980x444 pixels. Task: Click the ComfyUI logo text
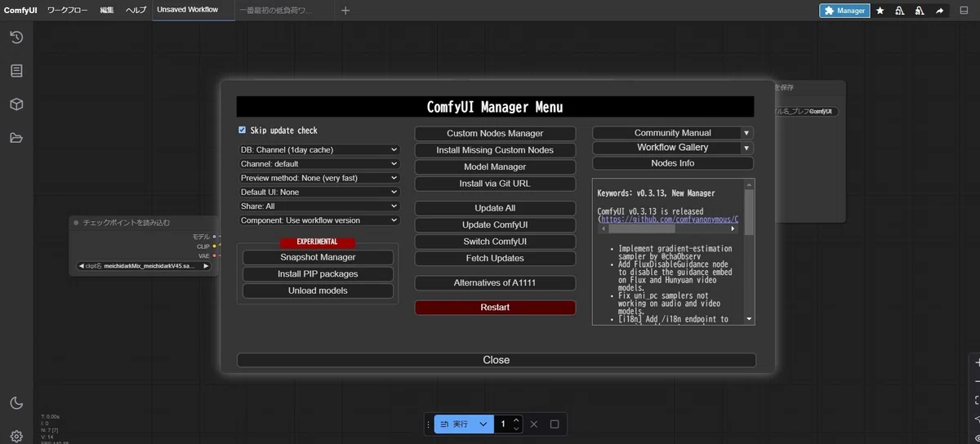click(x=20, y=11)
